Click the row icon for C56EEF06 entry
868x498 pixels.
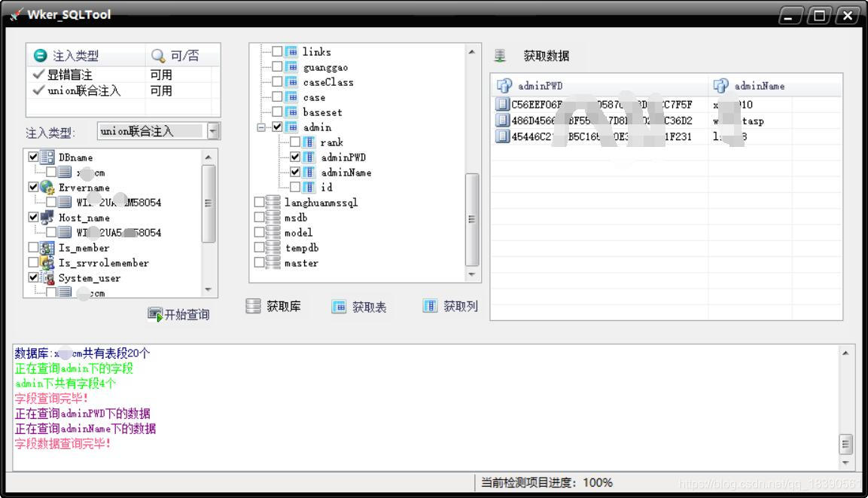tap(502, 104)
